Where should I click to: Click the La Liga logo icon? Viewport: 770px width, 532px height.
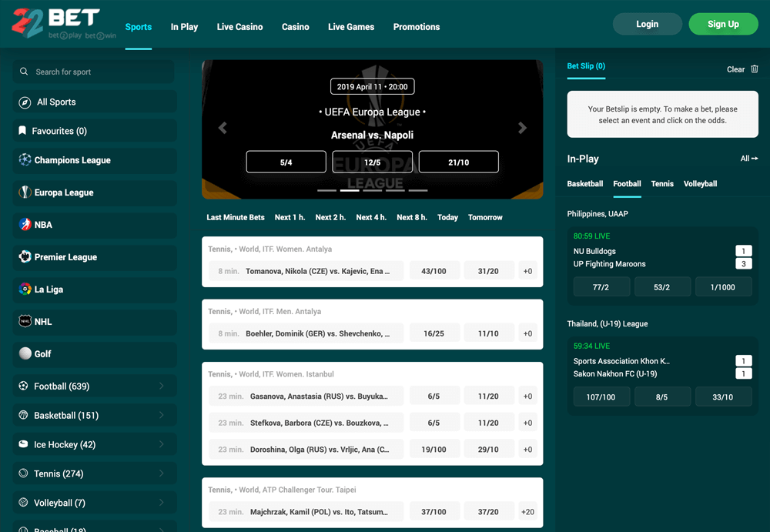point(25,289)
